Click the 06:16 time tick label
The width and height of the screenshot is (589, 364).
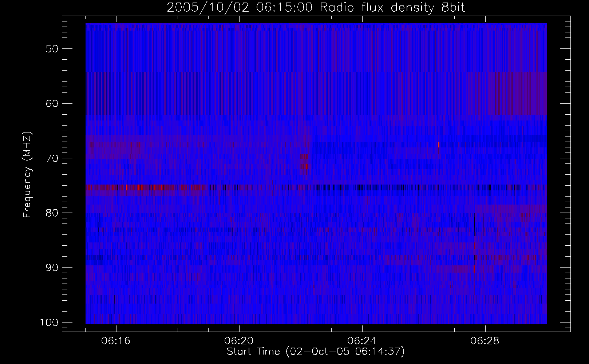116,341
